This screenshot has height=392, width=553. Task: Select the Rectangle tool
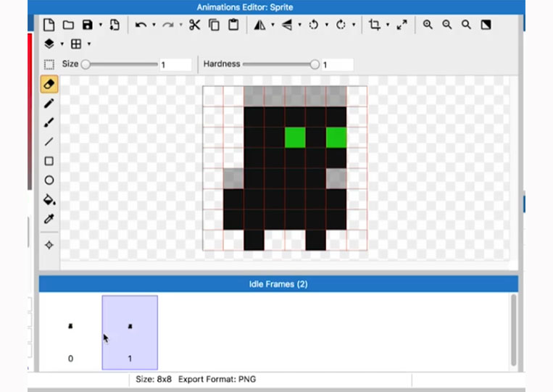click(x=49, y=161)
